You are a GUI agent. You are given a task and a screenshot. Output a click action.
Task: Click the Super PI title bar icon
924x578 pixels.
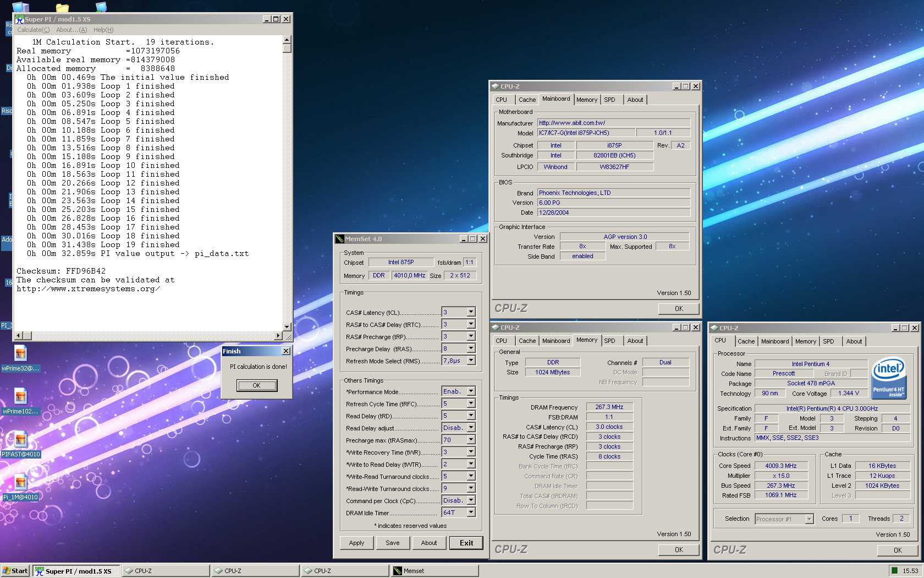point(19,19)
